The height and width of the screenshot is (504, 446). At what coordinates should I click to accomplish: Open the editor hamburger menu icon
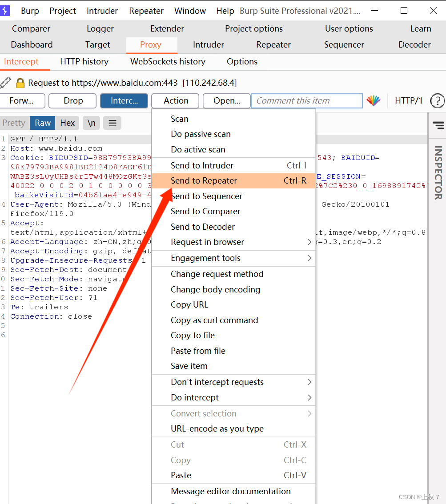pos(112,123)
